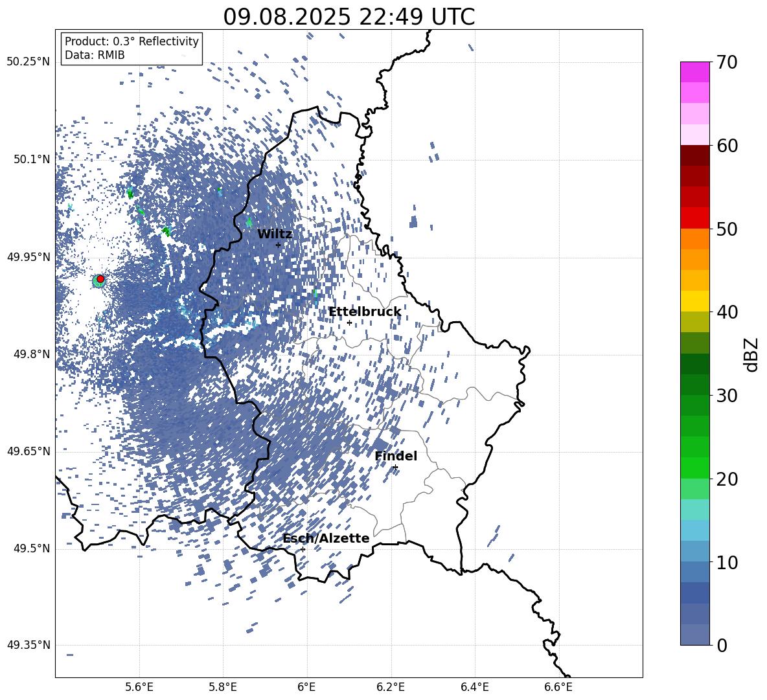Click the 6.4°E longitude label
This screenshot has height=700, width=767.
point(474,687)
